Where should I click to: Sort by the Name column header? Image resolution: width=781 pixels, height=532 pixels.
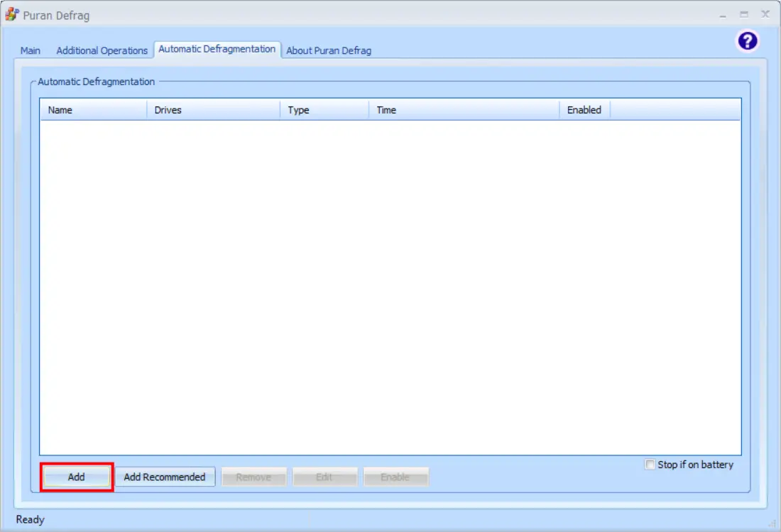coord(93,110)
